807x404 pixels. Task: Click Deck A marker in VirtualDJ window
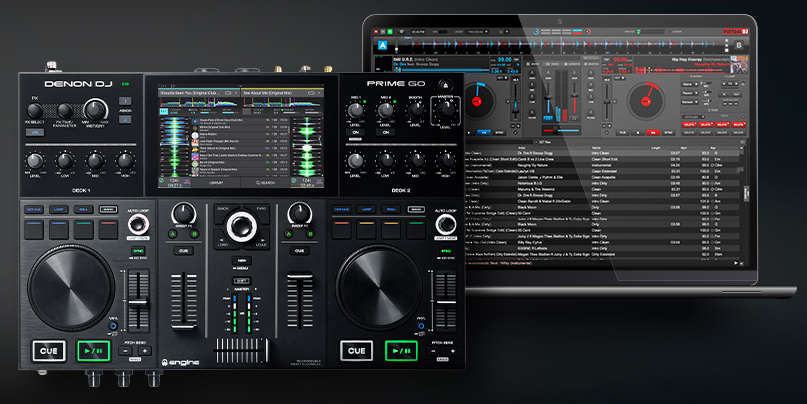[x=382, y=45]
